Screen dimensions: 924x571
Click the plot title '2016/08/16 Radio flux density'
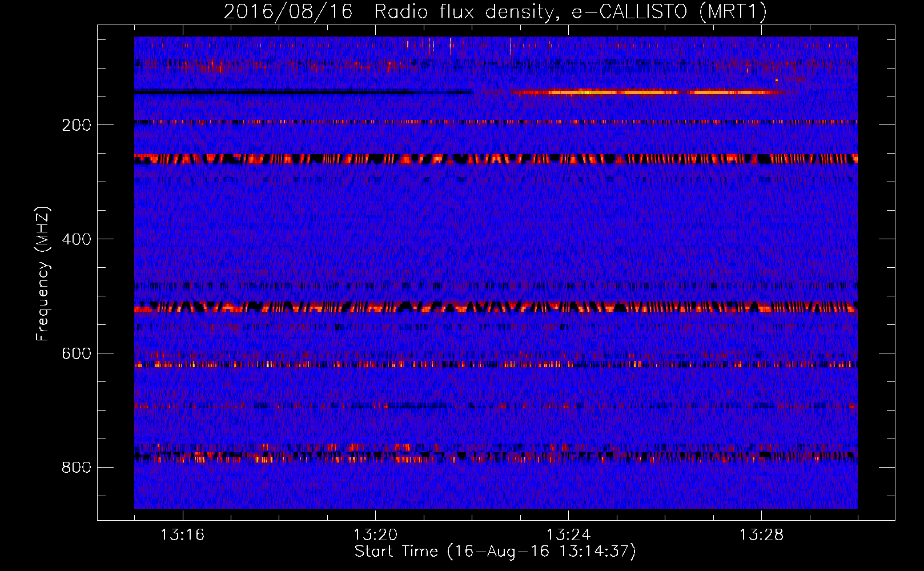(x=495, y=11)
